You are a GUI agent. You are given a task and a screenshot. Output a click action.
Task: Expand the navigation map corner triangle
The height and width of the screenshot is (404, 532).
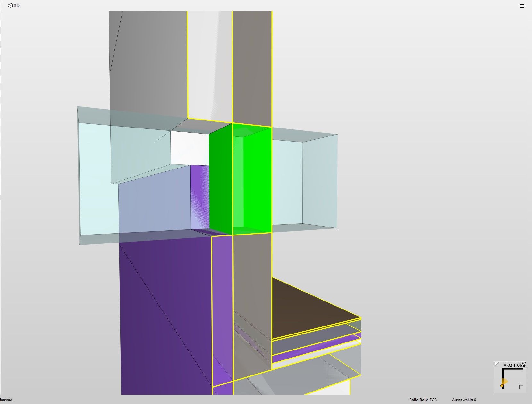pos(497,364)
